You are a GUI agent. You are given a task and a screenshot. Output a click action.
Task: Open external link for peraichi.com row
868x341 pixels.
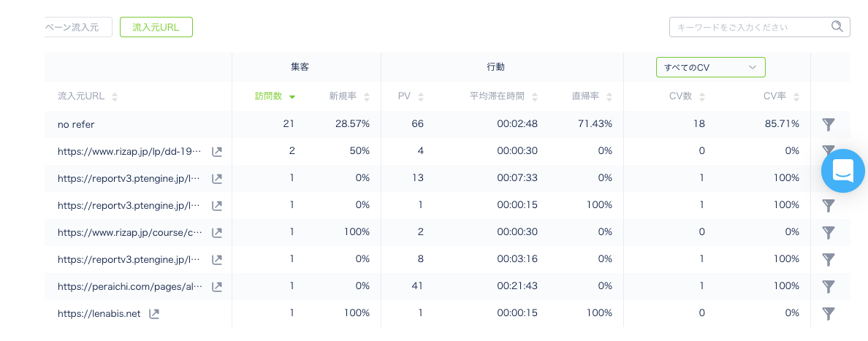click(217, 287)
